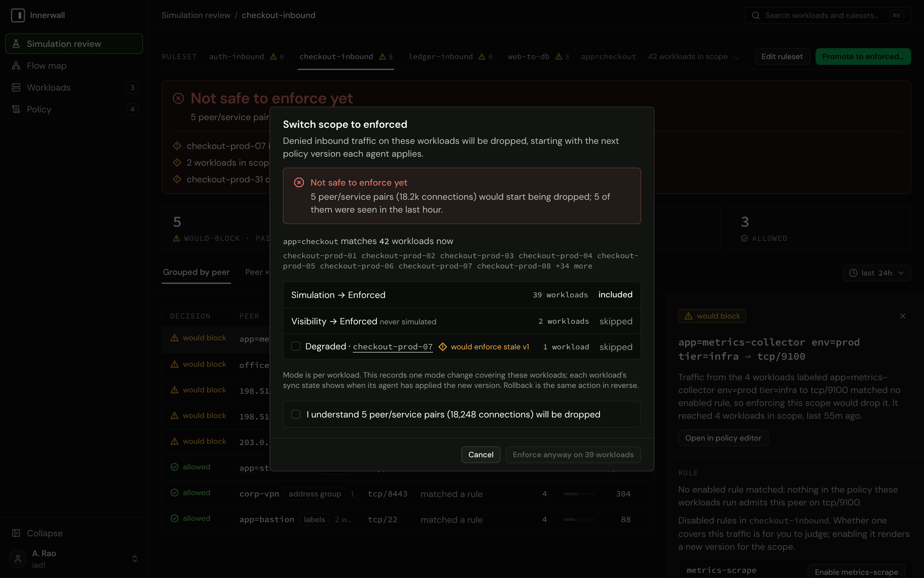Open the checkout-prod-07 link
Image resolution: width=924 pixels, height=578 pixels.
coord(392,347)
